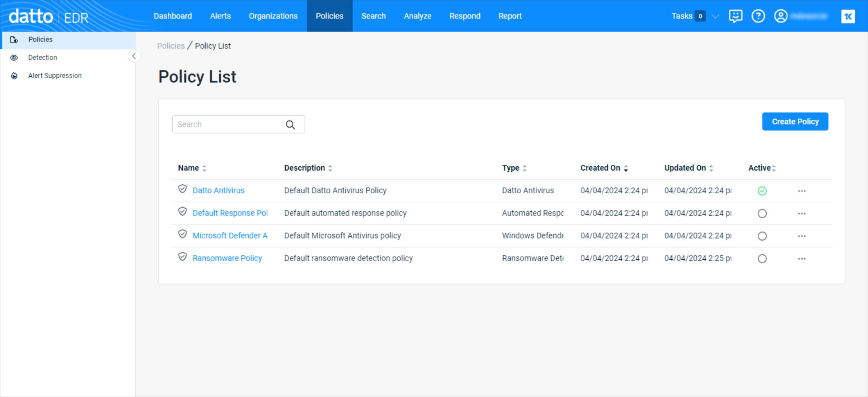The height and width of the screenshot is (397, 868).
Task: Click 'Default Microsoft Antivirus policy' description
Action: [x=343, y=236]
